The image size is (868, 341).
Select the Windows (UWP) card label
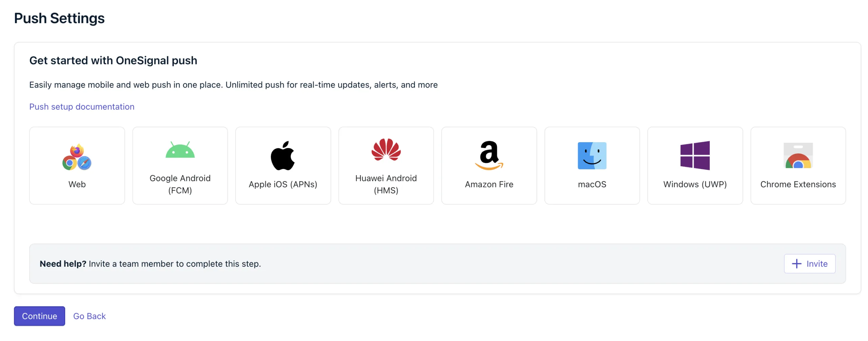click(x=695, y=184)
